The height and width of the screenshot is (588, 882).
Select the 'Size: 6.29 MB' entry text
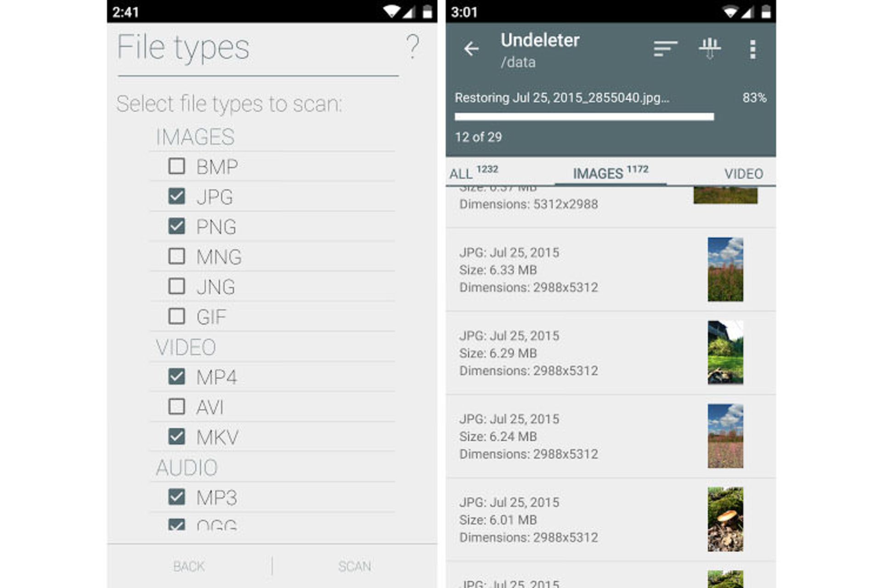pos(498,353)
